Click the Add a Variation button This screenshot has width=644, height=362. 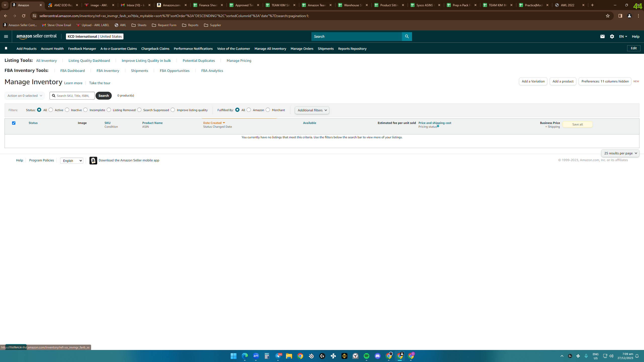click(533, 81)
